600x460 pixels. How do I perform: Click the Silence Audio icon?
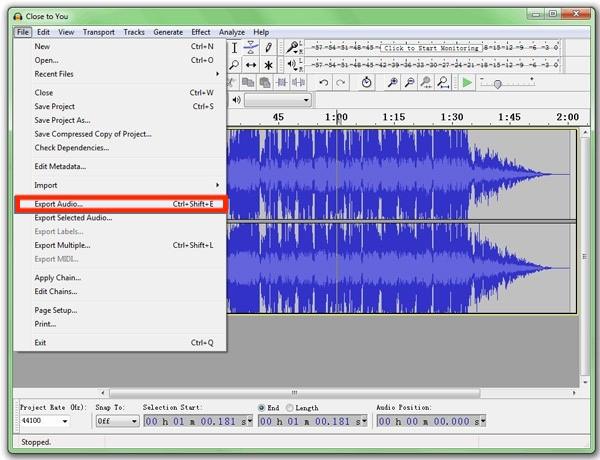(x=298, y=82)
